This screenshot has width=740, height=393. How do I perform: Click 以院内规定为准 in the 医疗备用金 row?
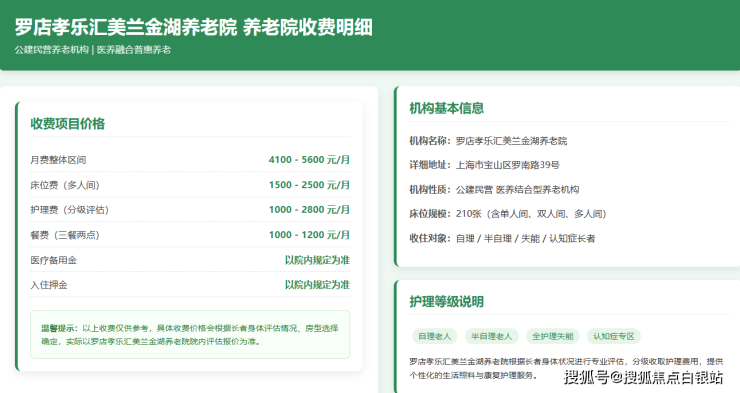pyautogui.click(x=317, y=260)
